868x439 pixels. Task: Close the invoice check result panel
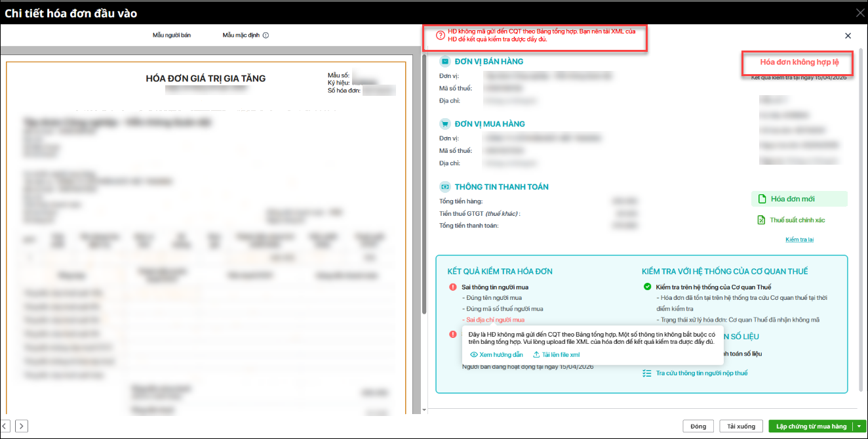coord(848,36)
